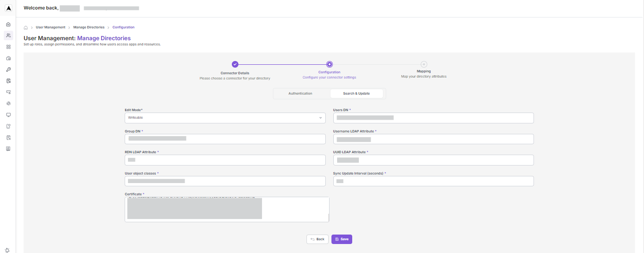Open the sixth sidebar icon below the key
The width and height of the screenshot is (644, 253).
(x=8, y=81)
